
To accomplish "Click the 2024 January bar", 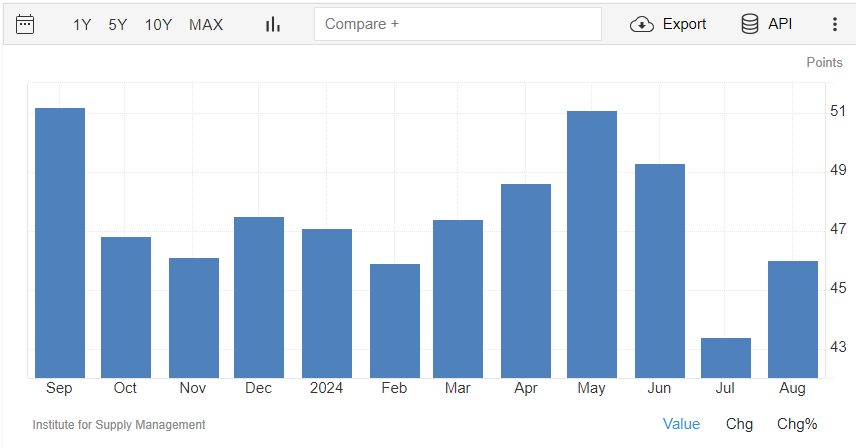I will pos(327,303).
